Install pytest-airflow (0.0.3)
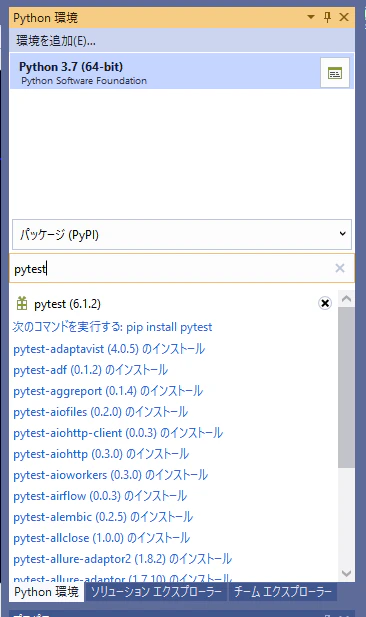 (100, 496)
